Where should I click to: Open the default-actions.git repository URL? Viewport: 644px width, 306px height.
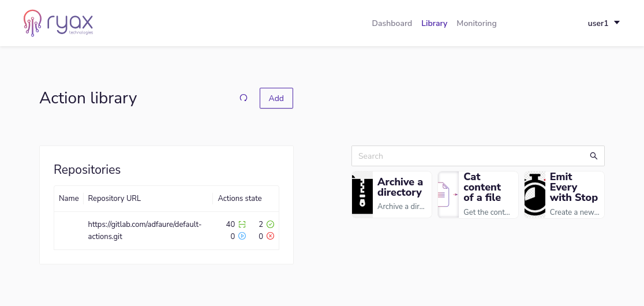[x=144, y=230]
